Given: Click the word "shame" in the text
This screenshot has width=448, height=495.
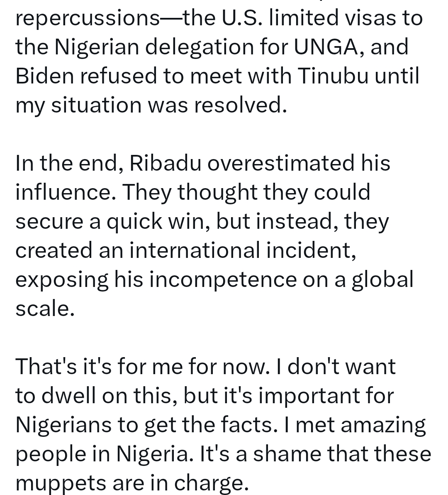Looking at the screenshot, I should (287, 453).
